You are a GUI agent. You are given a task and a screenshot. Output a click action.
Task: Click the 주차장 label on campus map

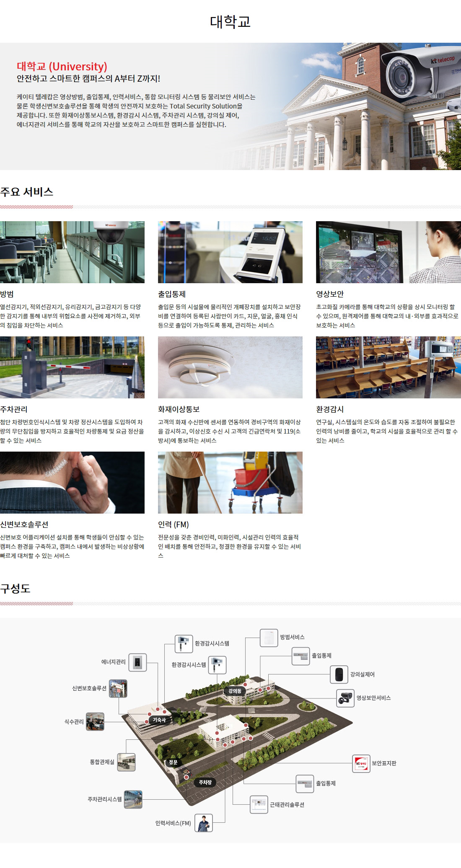click(x=205, y=782)
